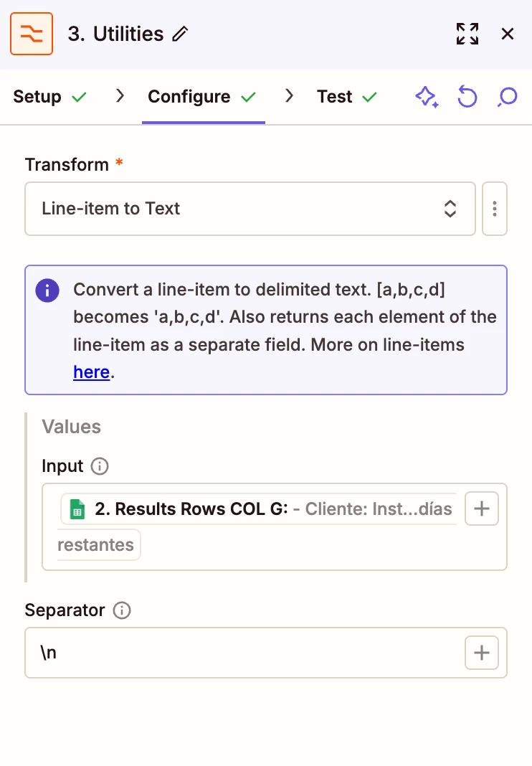The image size is (532, 766).
Task: Insert data into Separator with plus button
Action: coord(482,653)
